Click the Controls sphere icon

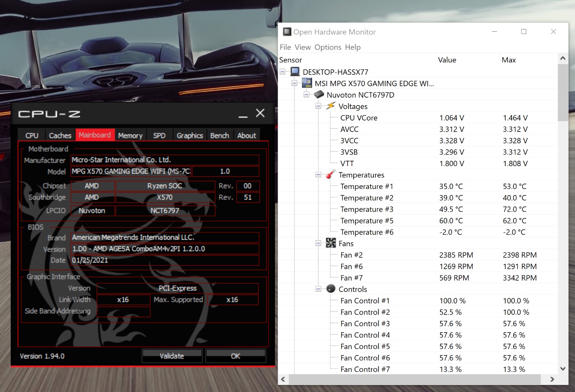pos(330,289)
